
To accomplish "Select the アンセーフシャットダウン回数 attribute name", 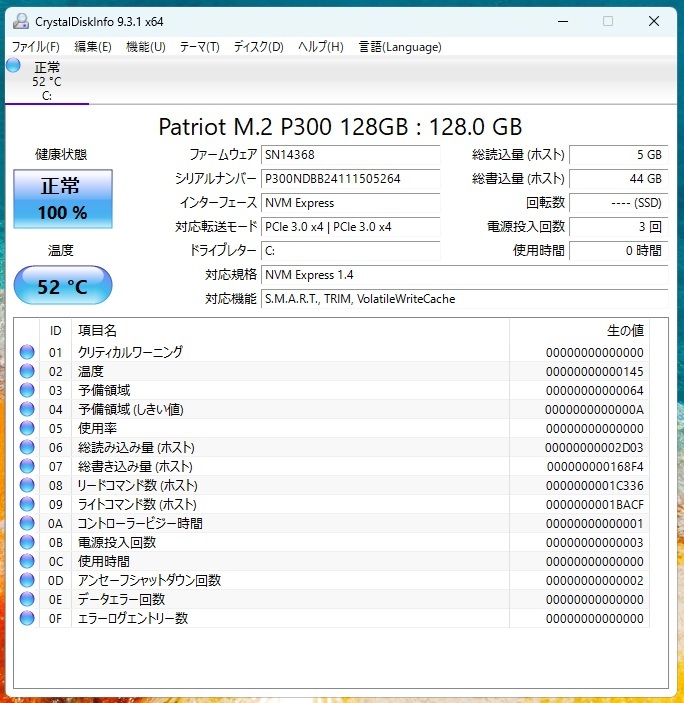I will [150, 580].
